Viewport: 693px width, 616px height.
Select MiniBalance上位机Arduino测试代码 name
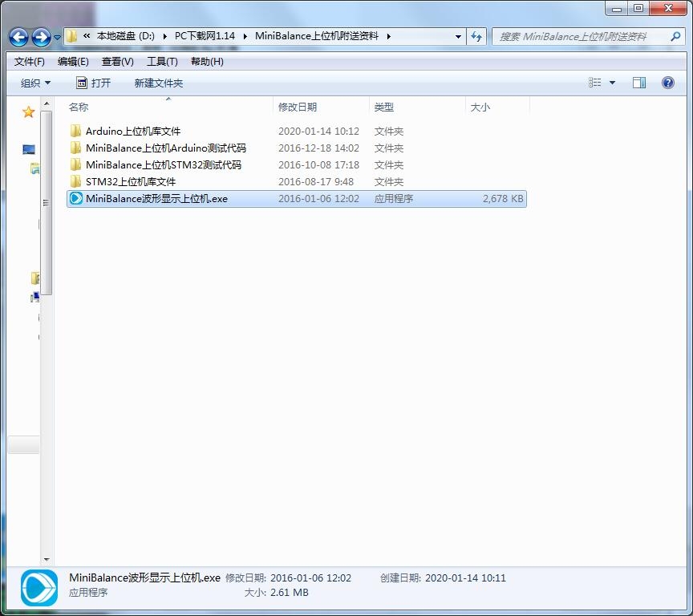[x=166, y=148]
